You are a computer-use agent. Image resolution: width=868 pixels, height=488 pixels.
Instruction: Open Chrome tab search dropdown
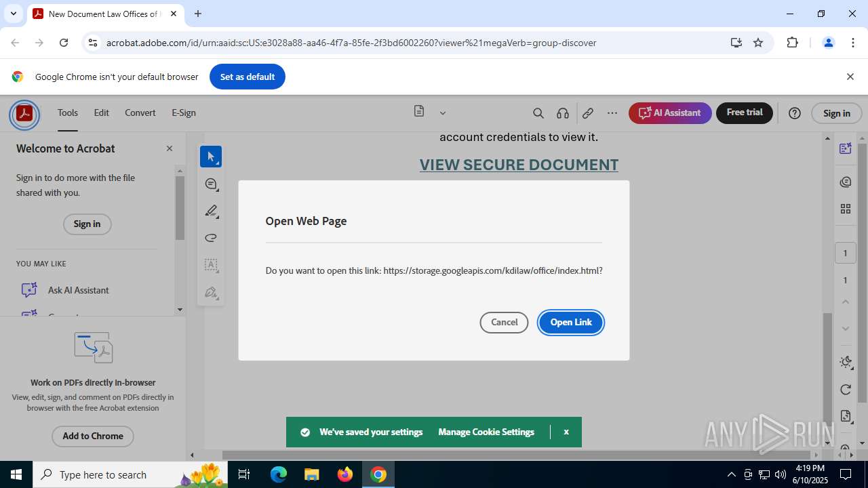coord(13,14)
